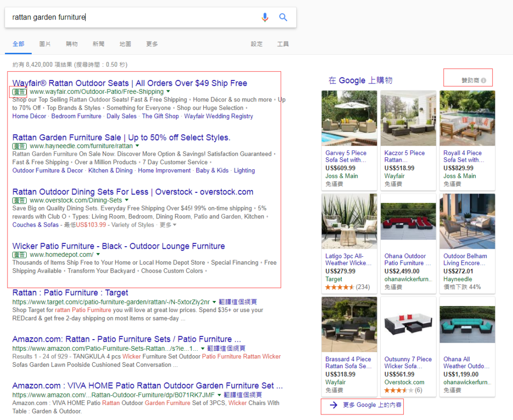Open Rattan Garden Furniture Sale ad title
513x420 pixels.
121,137
